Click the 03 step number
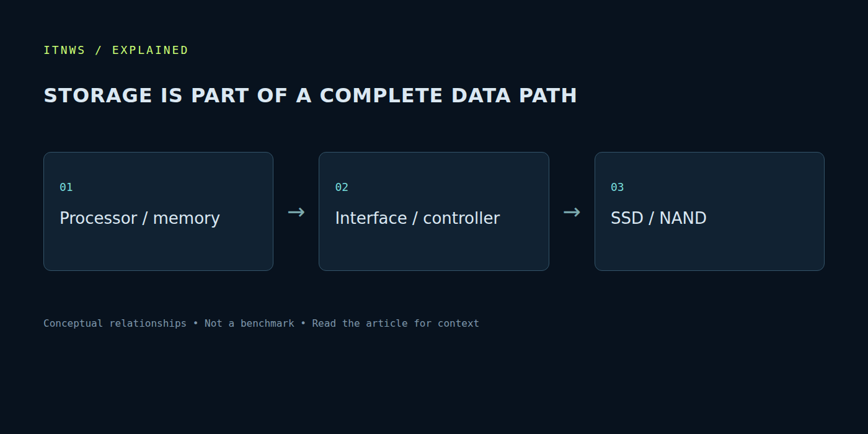This screenshot has height=434, width=868. point(618,187)
